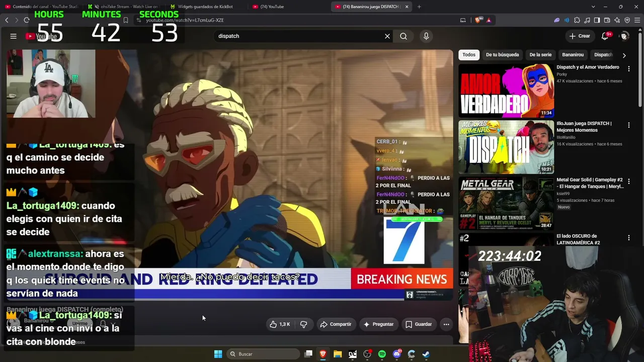Open the browser extensions puzzle icon

tap(577, 20)
